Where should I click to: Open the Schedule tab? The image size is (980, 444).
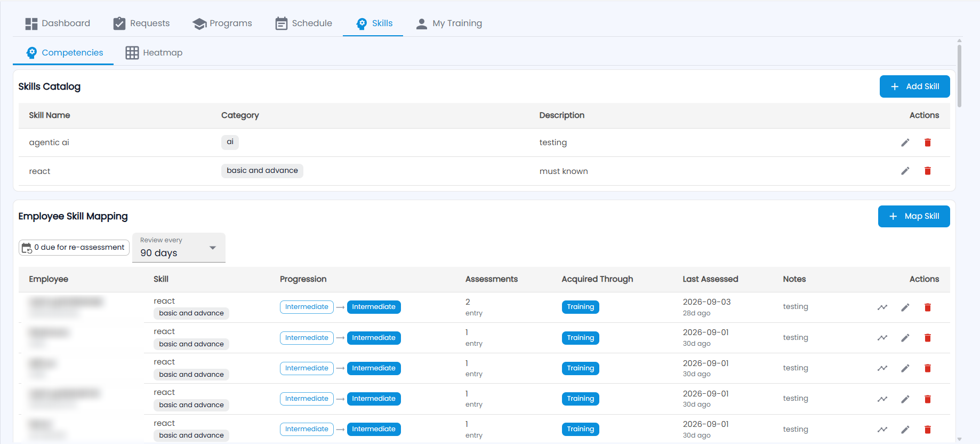(303, 23)
